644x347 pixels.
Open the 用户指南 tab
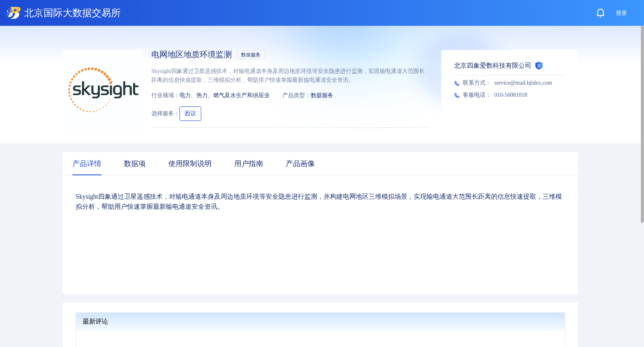point(249,164)
